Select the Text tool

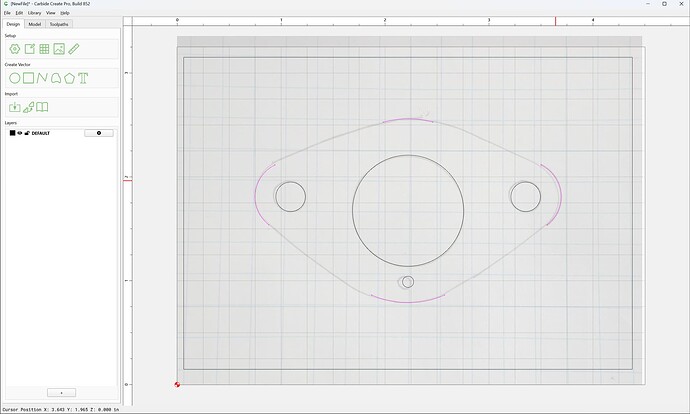point(83,78)
